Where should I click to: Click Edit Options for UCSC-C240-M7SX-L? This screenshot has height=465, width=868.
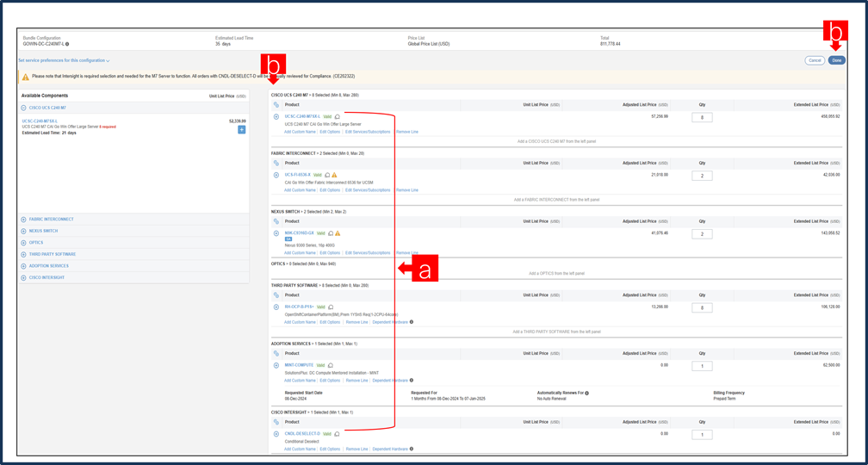point(330,132)
